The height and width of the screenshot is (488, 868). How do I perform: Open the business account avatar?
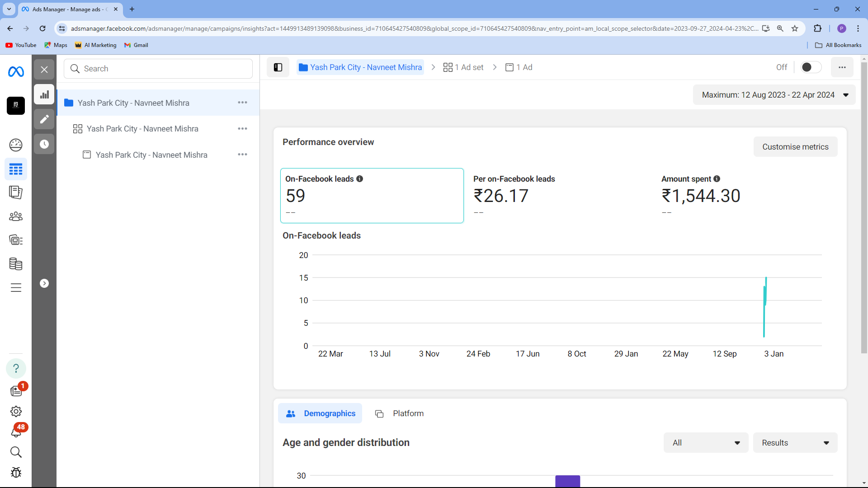tap(16, 105)
